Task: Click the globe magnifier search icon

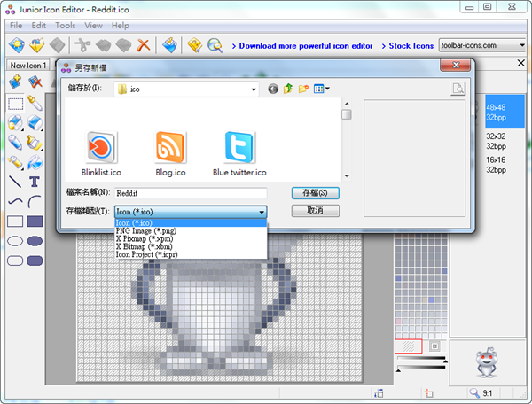Action: (x=215, y=45)
